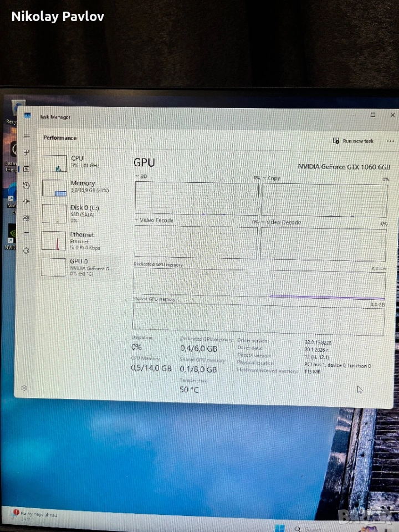This screenshot has height=532, width=399.
Task: Open the Video Decode engine dropdown
Action: point(264,222)
